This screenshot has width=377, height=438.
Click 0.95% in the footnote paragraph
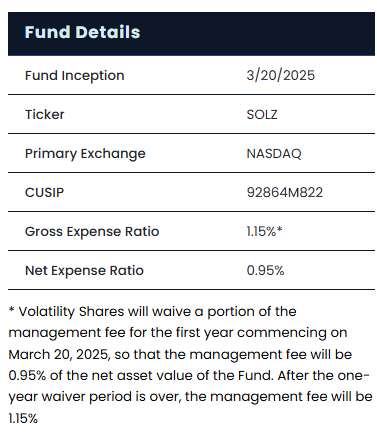(27, 376)
